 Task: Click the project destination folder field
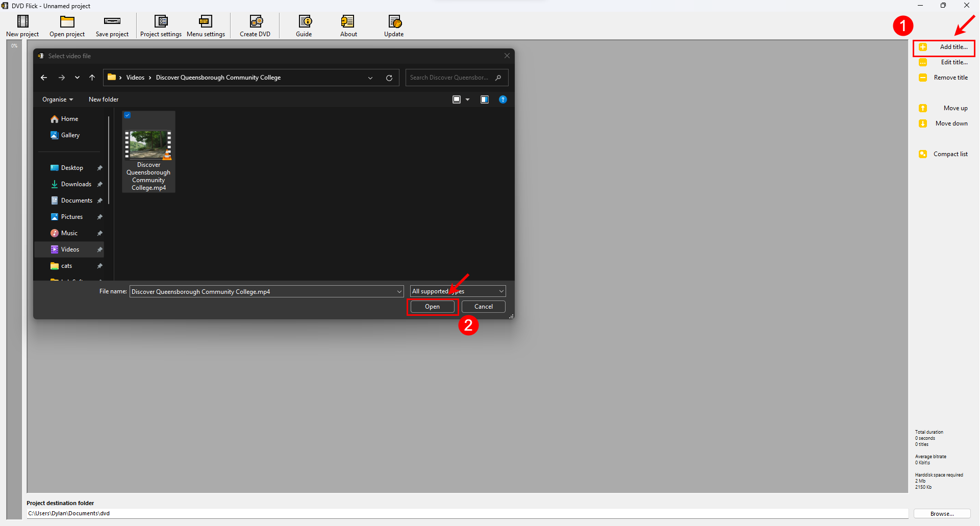[x=467, y=513]
